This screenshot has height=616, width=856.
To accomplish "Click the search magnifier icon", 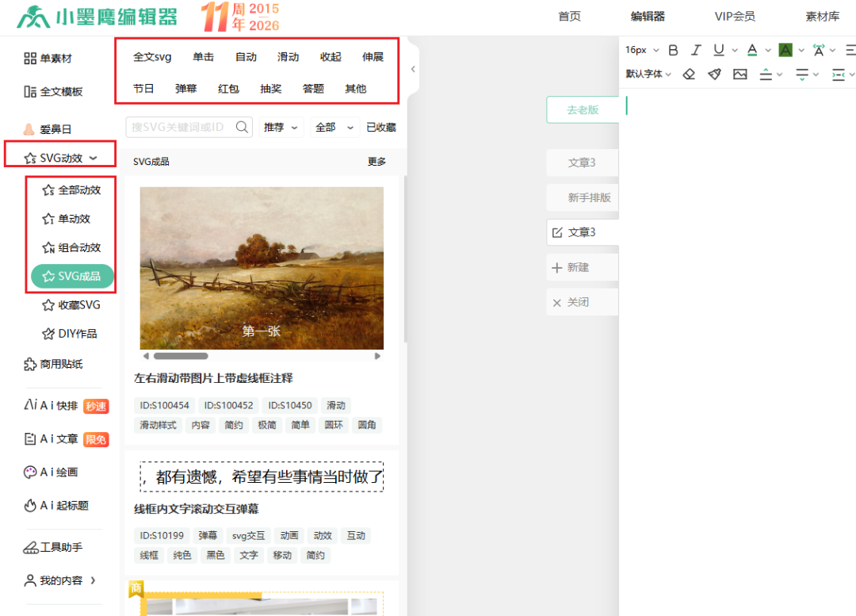I will (242, 127).
